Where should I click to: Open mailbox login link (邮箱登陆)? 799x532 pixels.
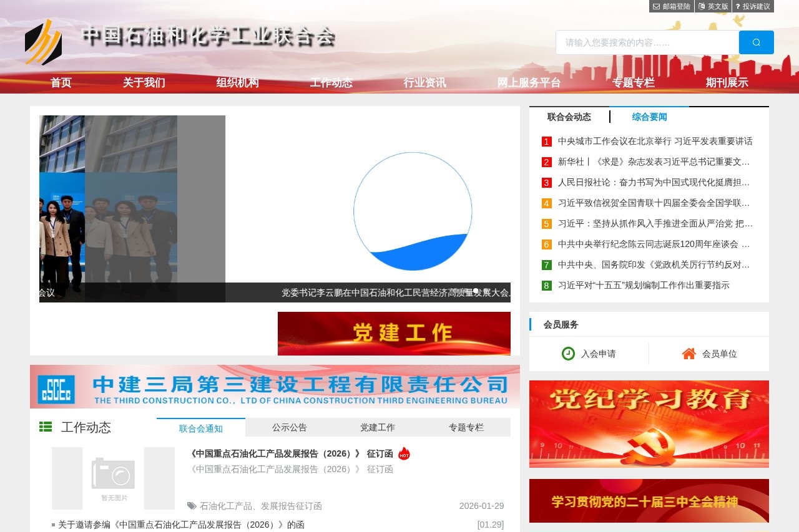[x=672, y=6]
